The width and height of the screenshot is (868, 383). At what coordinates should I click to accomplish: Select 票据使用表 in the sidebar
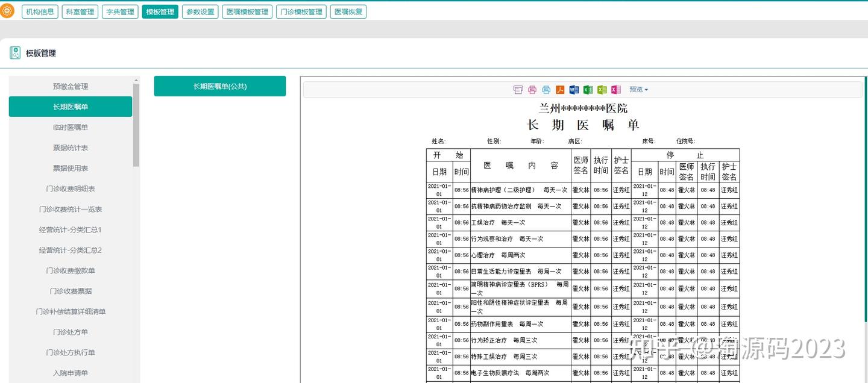pyautogui.click(x=71, y=168)
